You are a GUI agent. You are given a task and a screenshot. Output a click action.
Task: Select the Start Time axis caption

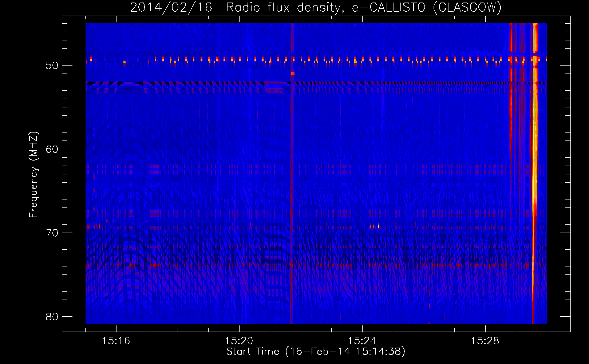tap(316, 352)
